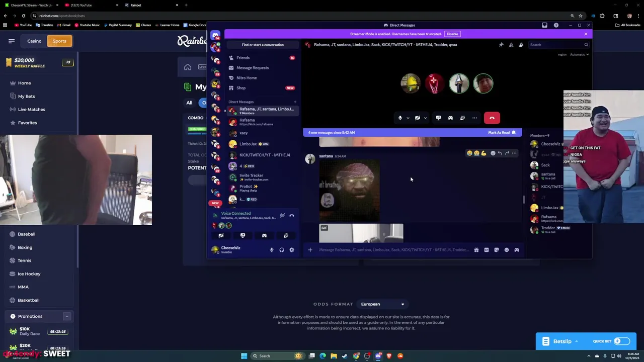Open Rainbet hamburger menu
This screenshot has width=644, height=362.
(x=12, y=41)
